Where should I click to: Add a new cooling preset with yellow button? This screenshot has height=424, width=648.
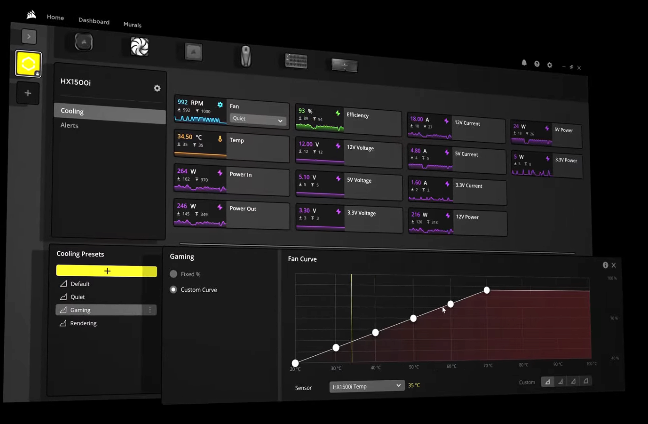tap(106, 270)
